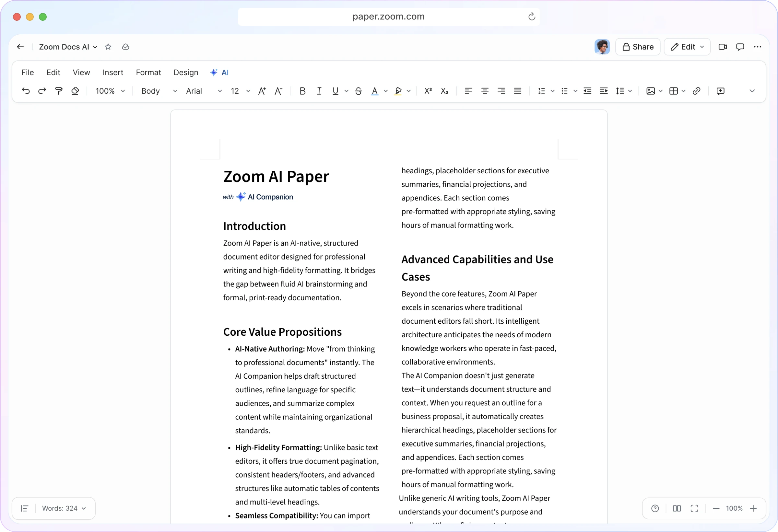The width and height of the screenshot is (778, 532).
Task: Open the Arial font family dropdown
Action: (x=204, y=91)
